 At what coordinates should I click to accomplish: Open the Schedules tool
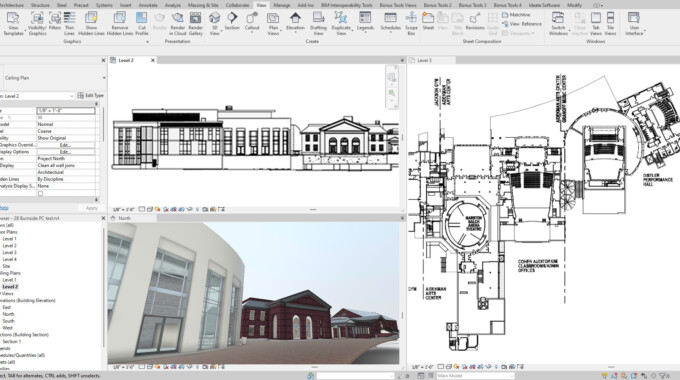tap(390, 21)
